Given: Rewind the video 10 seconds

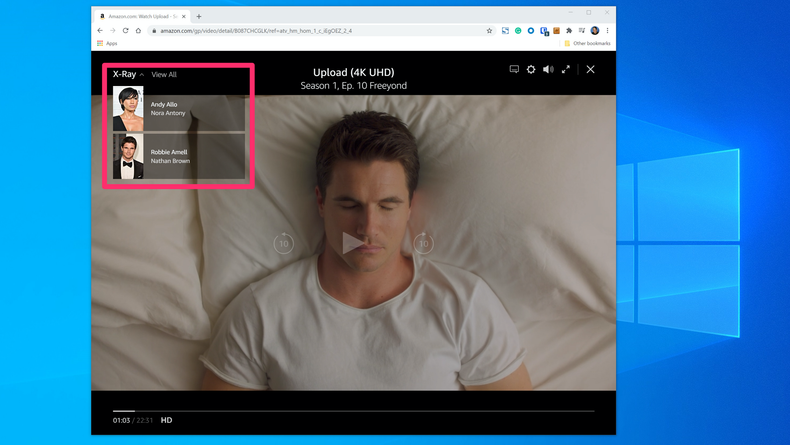Looking at the screenshot, I should click(284, 243).
